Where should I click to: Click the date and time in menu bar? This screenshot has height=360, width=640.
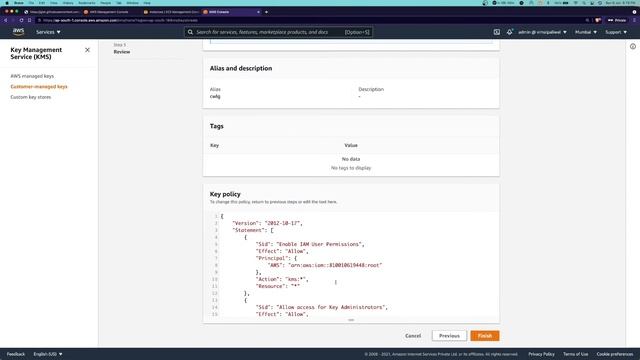coord(620,3)
